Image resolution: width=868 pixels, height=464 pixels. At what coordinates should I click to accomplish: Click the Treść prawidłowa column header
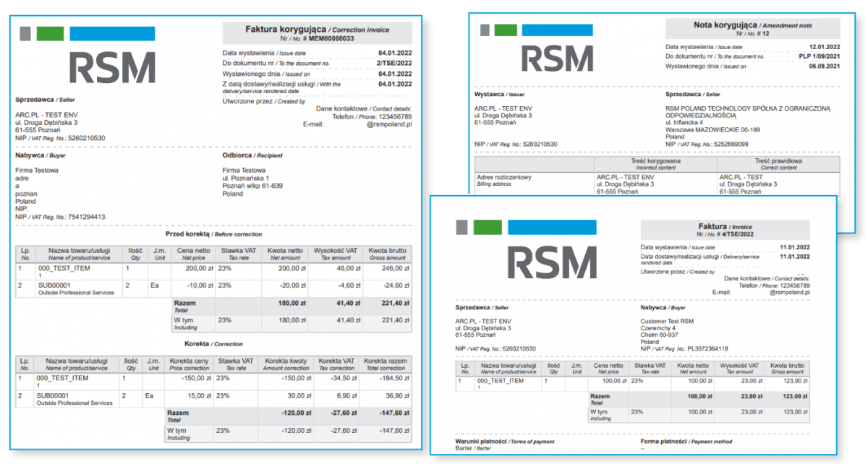pos(778,163)
